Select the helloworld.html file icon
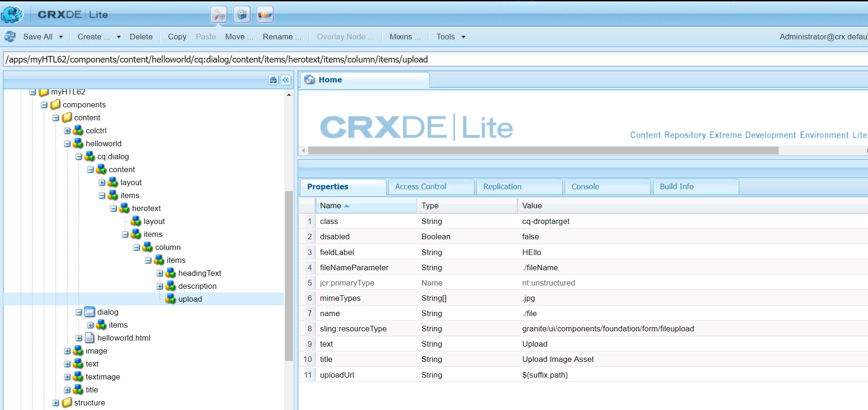Screen dimensions: 868x410 point(90,338)
